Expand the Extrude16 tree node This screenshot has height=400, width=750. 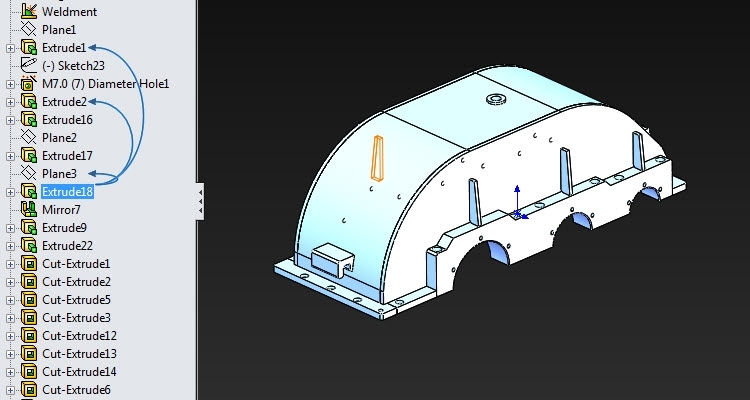(10, 120)
